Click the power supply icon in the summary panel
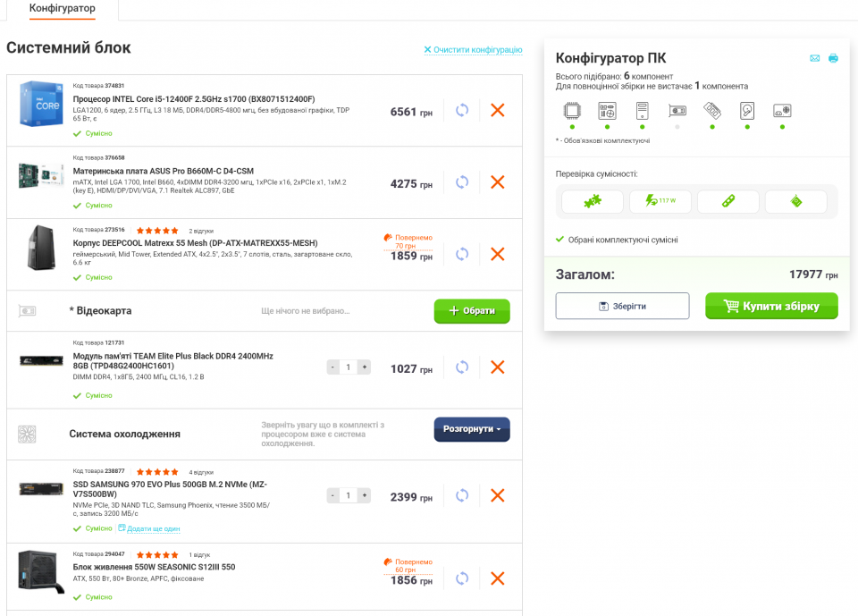The width and height of the screenshot is (858, 616). tap(782, 111)
